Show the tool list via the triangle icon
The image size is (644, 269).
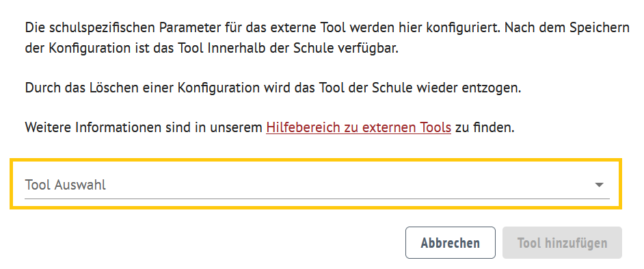600,185
